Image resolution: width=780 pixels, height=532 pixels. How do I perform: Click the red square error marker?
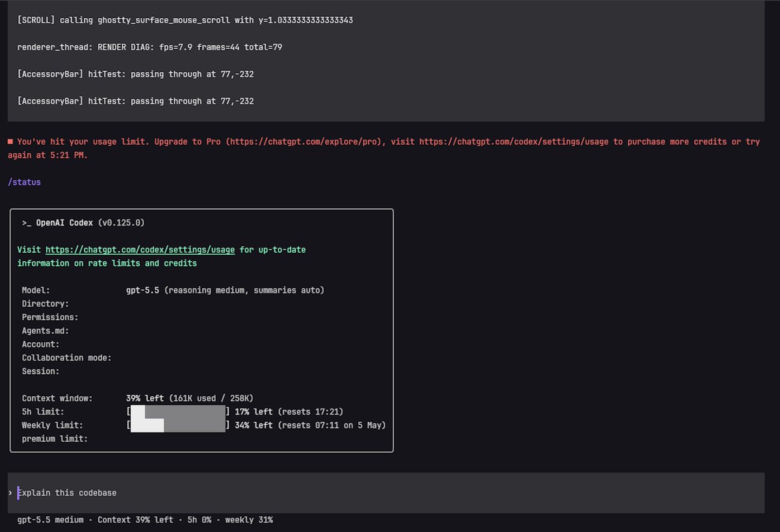pos(10,141)
